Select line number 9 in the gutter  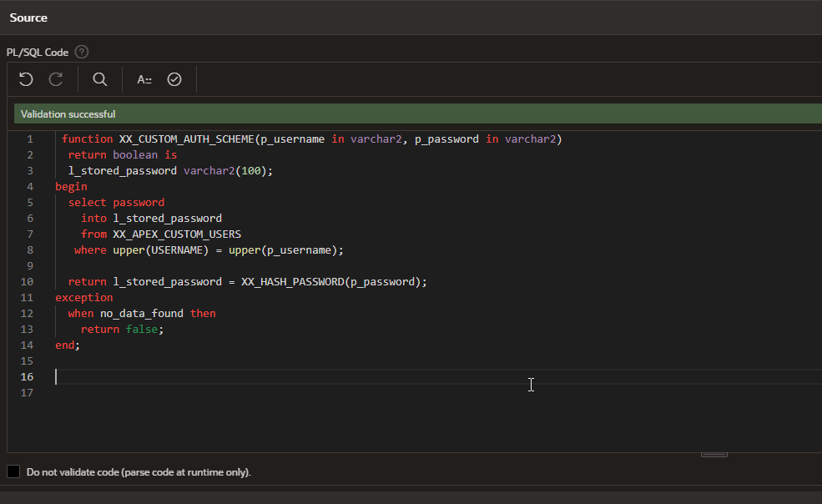(x=30, y=266)
